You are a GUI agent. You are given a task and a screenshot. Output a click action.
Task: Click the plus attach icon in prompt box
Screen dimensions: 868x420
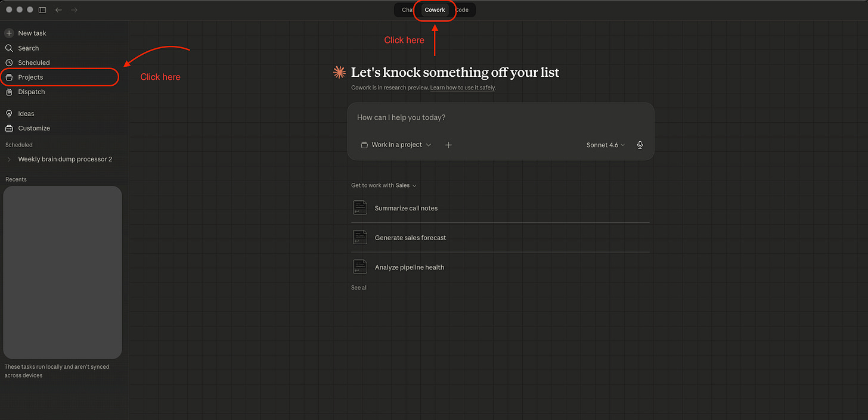[448, 145]
